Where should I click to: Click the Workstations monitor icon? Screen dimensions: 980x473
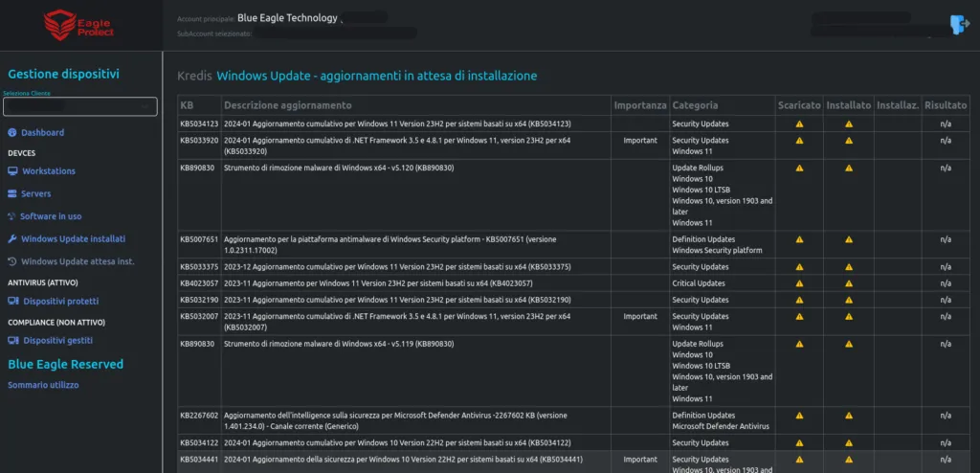pos(13,170)
